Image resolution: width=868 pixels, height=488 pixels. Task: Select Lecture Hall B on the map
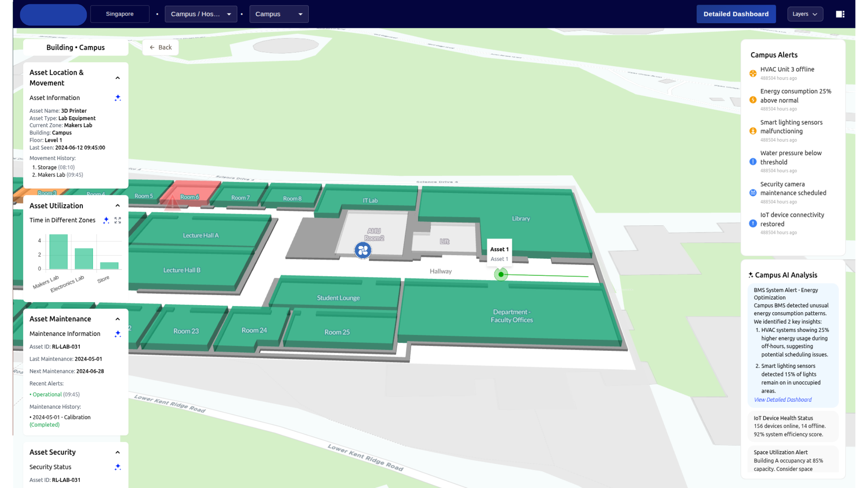182,270
